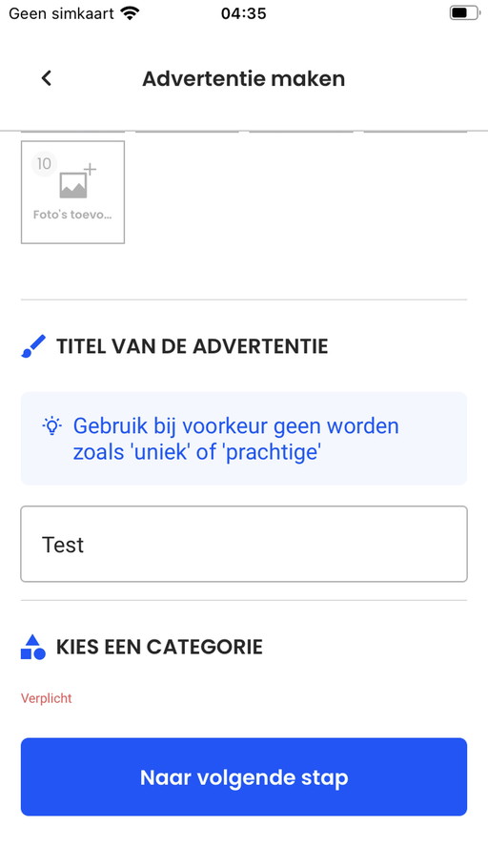Tap the Advertentie maken header title

point(243,78)
